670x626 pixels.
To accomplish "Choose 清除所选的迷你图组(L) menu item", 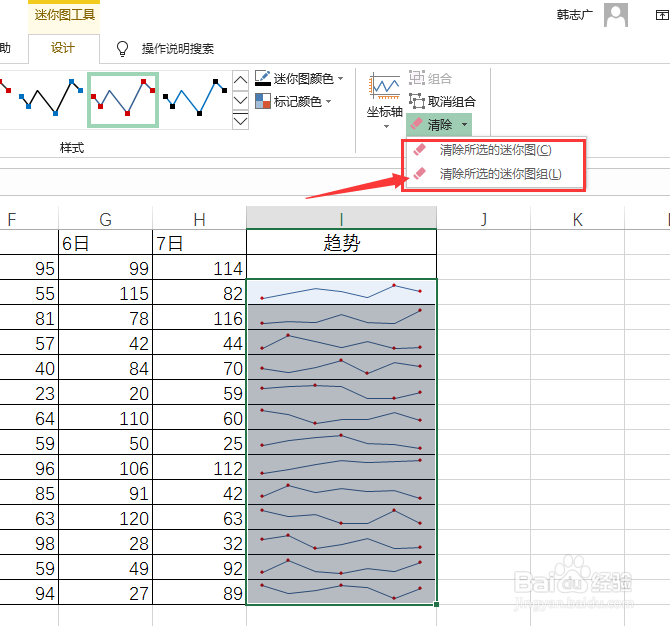I will point(494,174).
